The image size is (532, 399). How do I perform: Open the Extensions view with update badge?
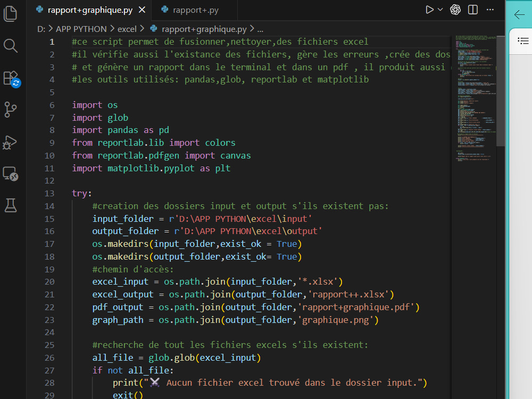(12, 79)
